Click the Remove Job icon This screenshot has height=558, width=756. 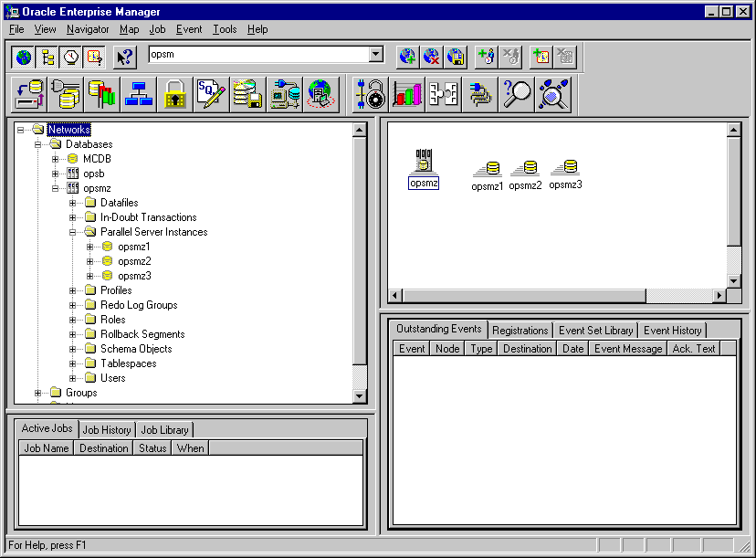tap(510, 57)
